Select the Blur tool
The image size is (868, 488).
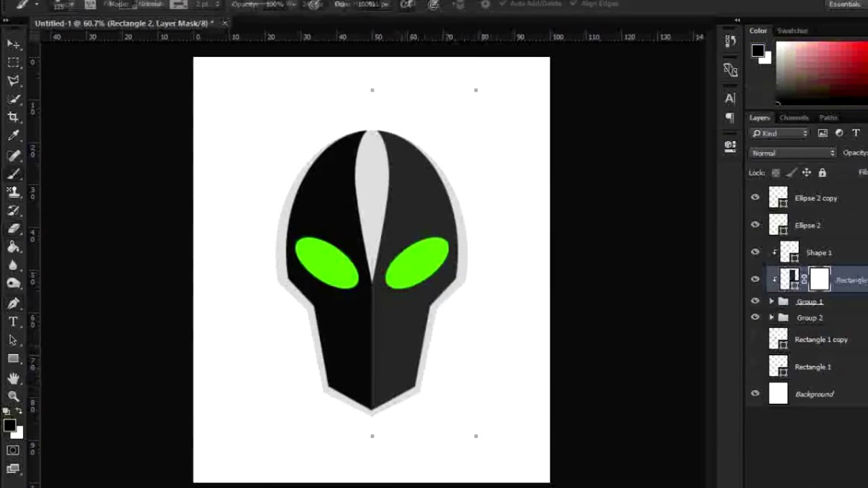point(14,266)
